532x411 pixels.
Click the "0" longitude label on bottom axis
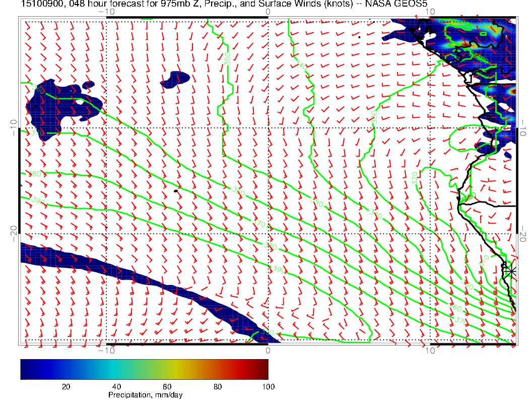[268, 351]
